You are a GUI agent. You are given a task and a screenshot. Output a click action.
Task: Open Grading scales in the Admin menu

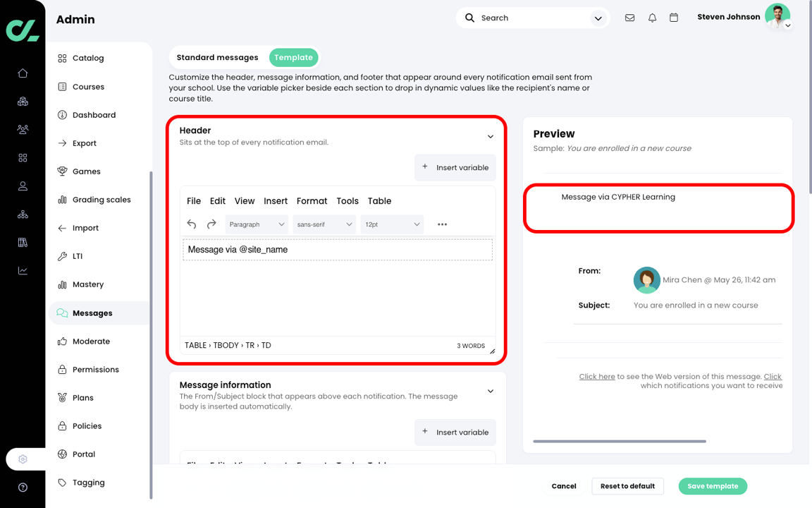click(101, 200)
